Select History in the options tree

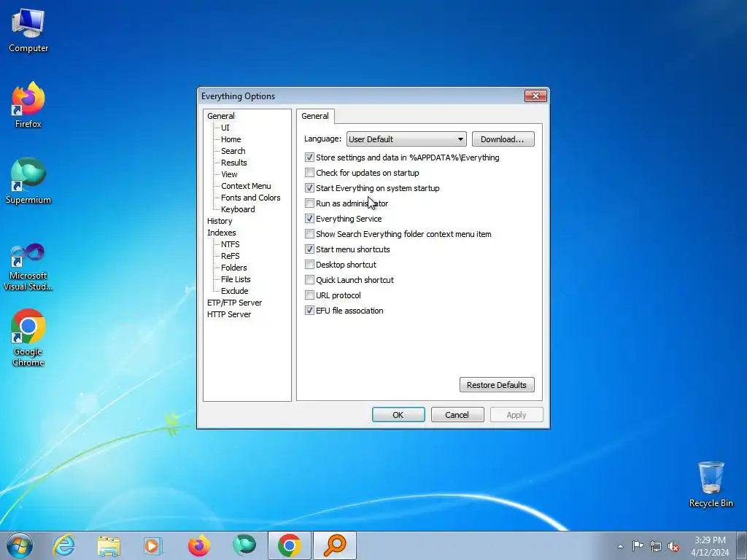(x=220, y=221)
